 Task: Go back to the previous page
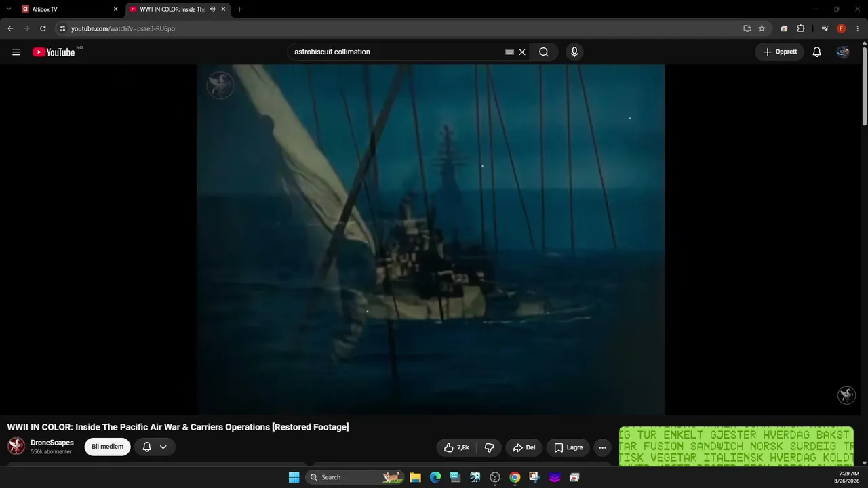coord(10,28)
